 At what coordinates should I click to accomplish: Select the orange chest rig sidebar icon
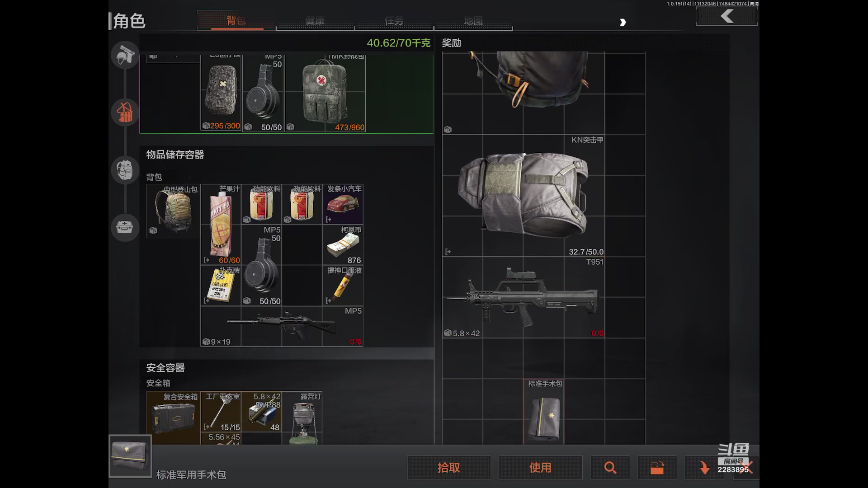[x=125, y=112]
